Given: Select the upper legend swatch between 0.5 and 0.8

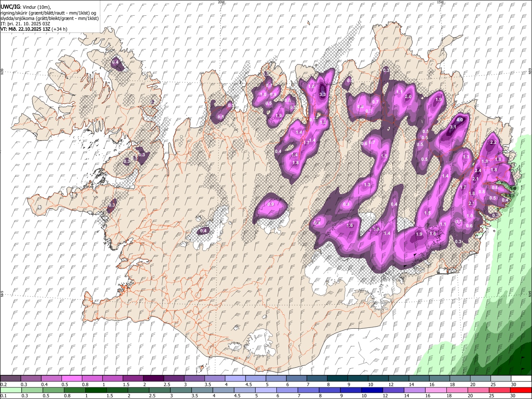Looking at the screenshot, I should pos(71,378).
